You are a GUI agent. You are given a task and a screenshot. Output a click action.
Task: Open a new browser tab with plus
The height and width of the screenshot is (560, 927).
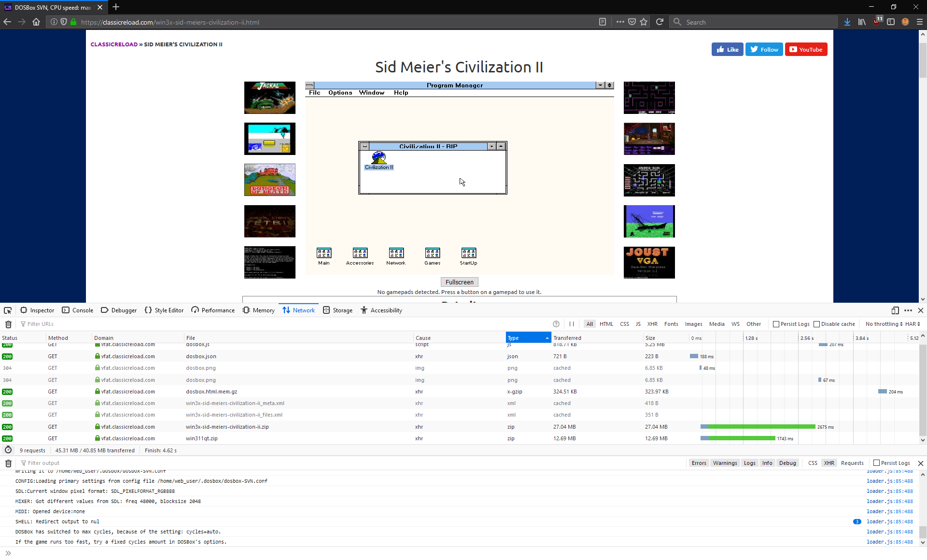click(x=116, y=7)
